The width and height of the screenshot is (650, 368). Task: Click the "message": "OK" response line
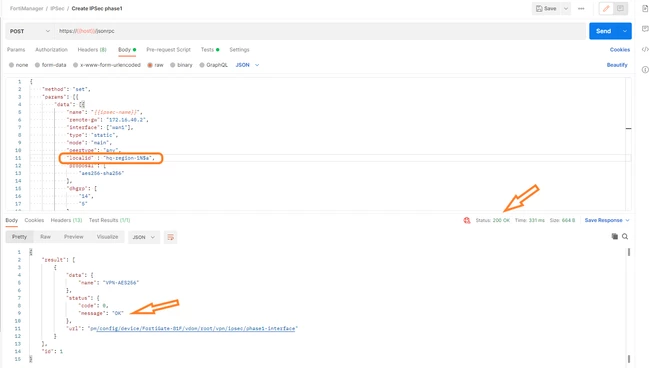coord(101,314)
